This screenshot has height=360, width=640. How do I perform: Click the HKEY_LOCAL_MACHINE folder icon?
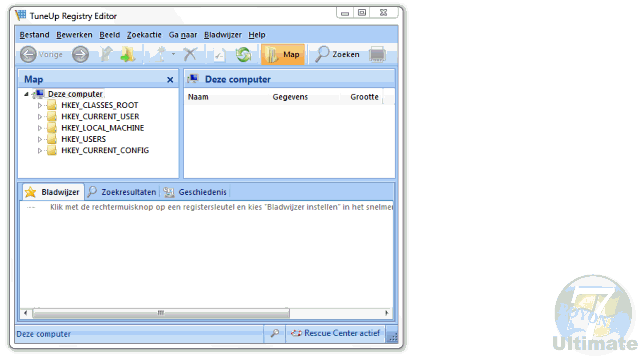pyautogui.click(x=52, y=128)
